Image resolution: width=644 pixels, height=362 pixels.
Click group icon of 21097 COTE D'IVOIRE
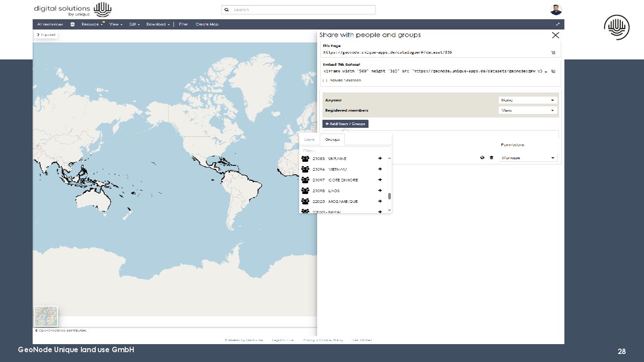click(305, 180)
